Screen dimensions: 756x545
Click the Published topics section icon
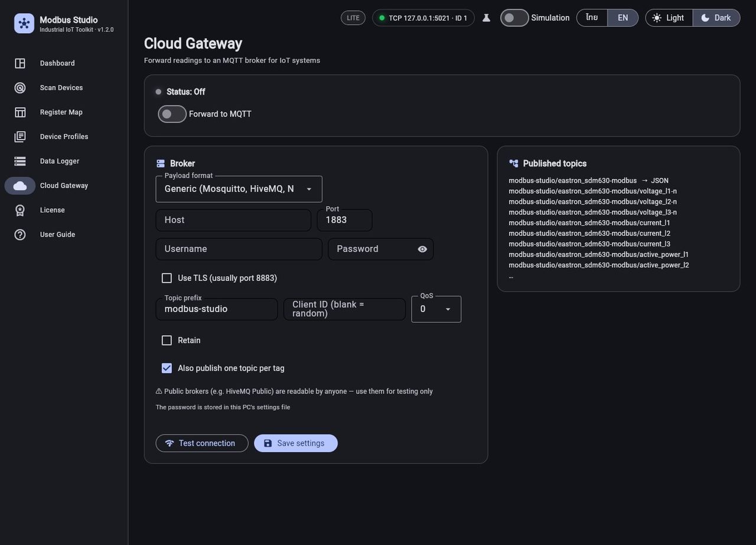tap(514, 164)
